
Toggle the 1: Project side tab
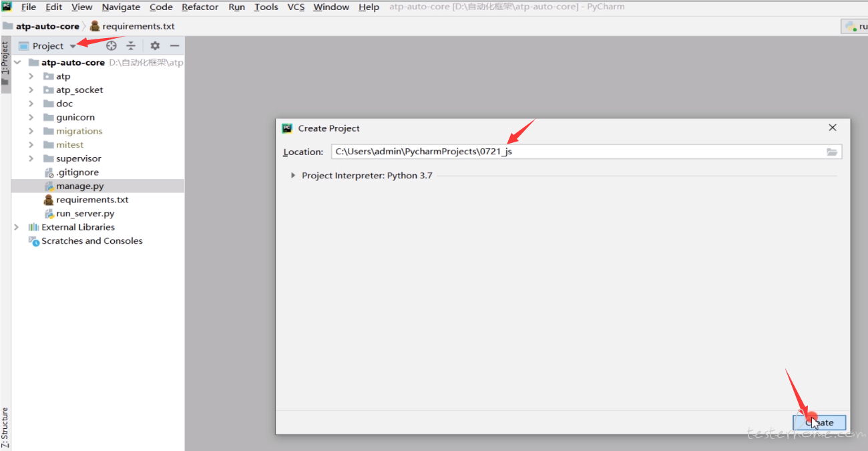click(5, 65)
